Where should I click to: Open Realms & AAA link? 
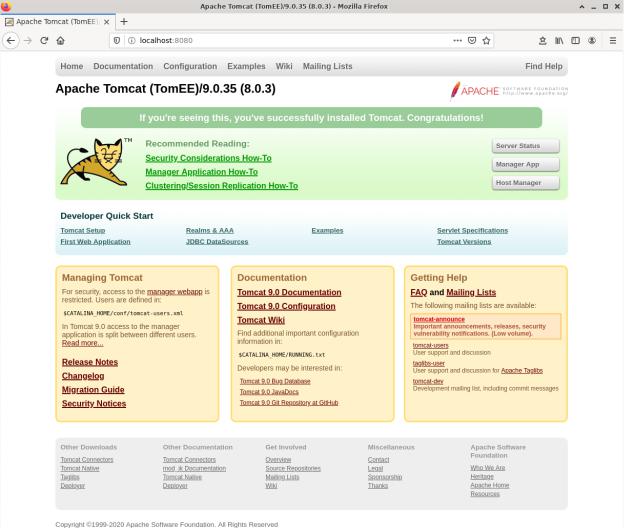click(x=210, y=230)
